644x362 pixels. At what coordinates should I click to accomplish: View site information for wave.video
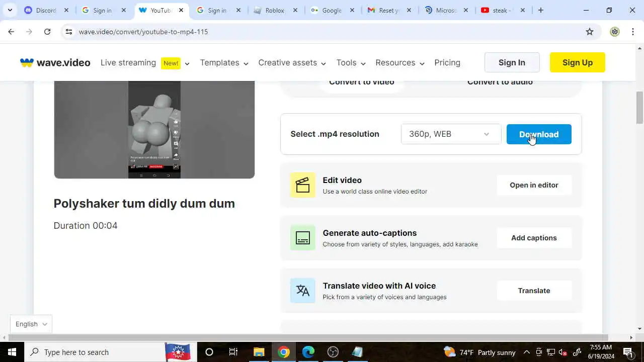click(x=69, y=32)
